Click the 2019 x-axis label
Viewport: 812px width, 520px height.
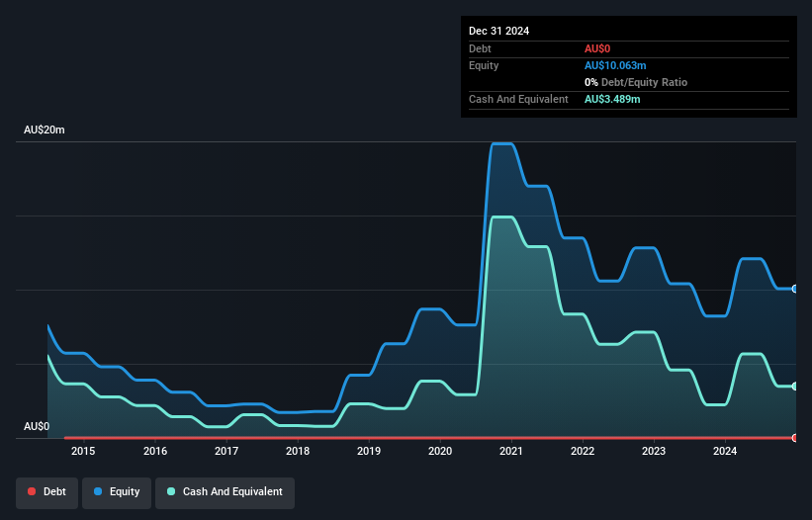click(369, 451)
